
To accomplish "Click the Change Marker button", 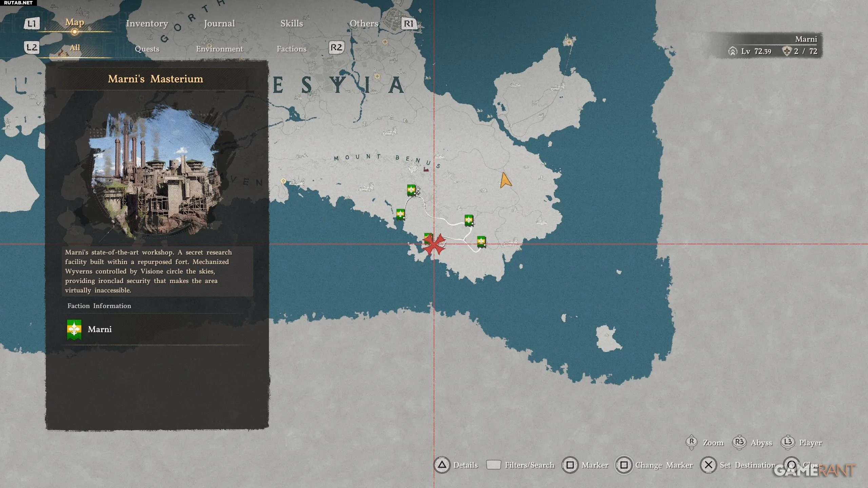I will pyautogui.click(x=624, y=465).
